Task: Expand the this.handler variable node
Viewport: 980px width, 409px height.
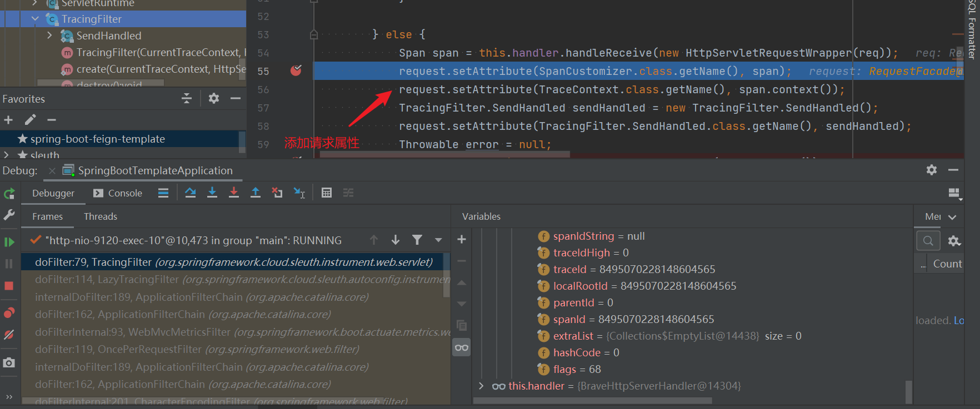Action: 481,386
